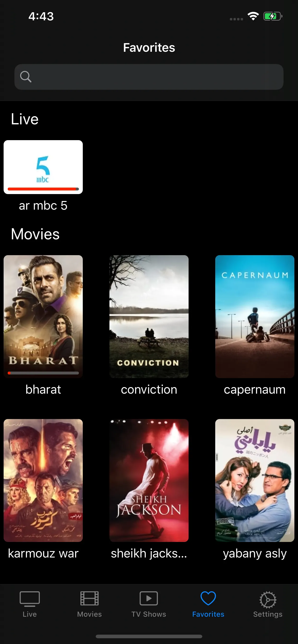
Task: Select the bharat title label
Action: click(43, 390)
